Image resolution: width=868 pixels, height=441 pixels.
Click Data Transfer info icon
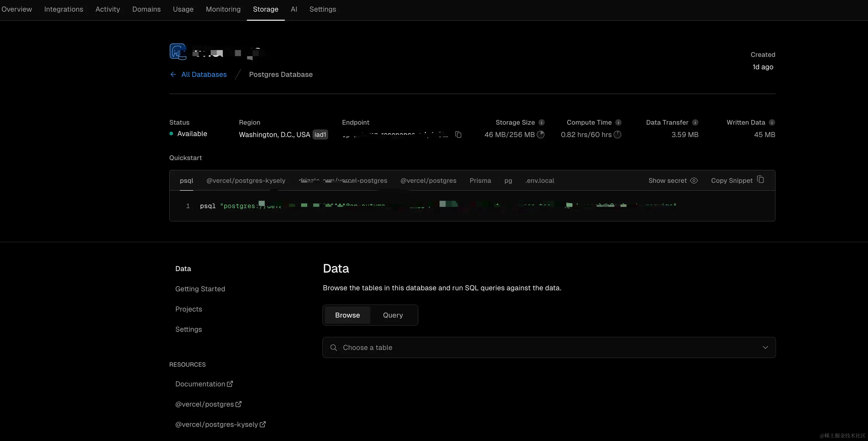pyautogui.click(x=695, y=122)
